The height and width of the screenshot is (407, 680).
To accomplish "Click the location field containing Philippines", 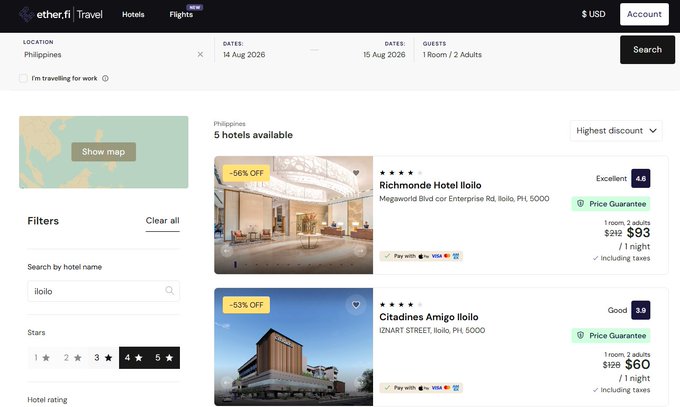I will 108,55.
